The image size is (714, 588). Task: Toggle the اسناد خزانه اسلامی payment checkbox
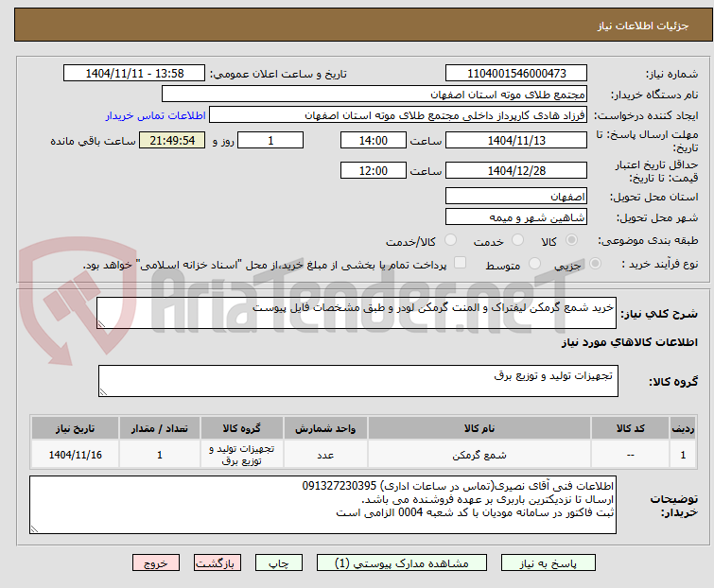tap(461, 263)
